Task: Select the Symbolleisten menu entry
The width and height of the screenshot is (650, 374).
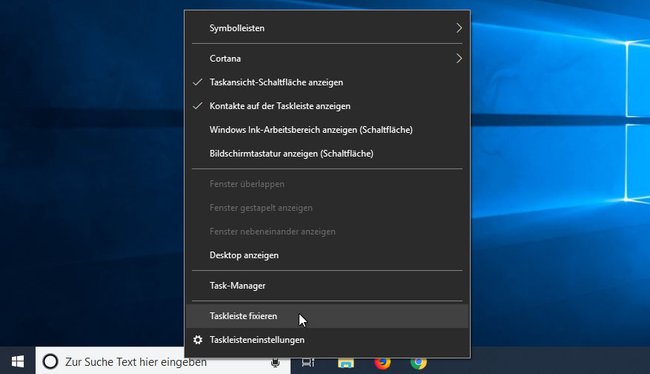Action: (x=327, y=28)
